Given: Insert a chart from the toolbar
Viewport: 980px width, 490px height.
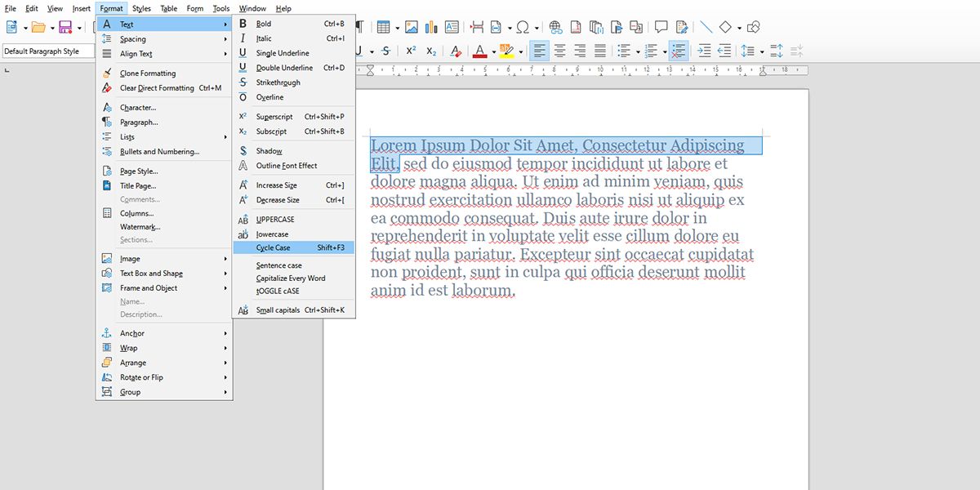Looking at the screenshot, I should 430,26.
